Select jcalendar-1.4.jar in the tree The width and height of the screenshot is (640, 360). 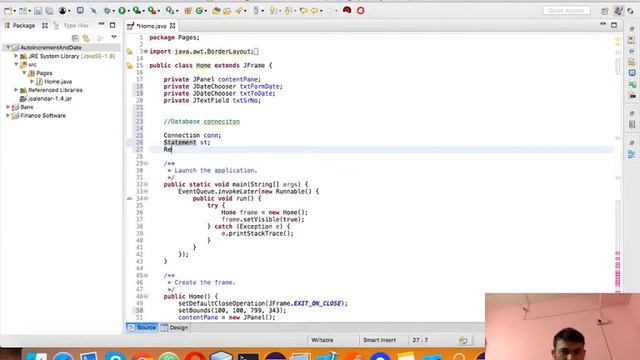pyautogui.click(x=50, y=98)
